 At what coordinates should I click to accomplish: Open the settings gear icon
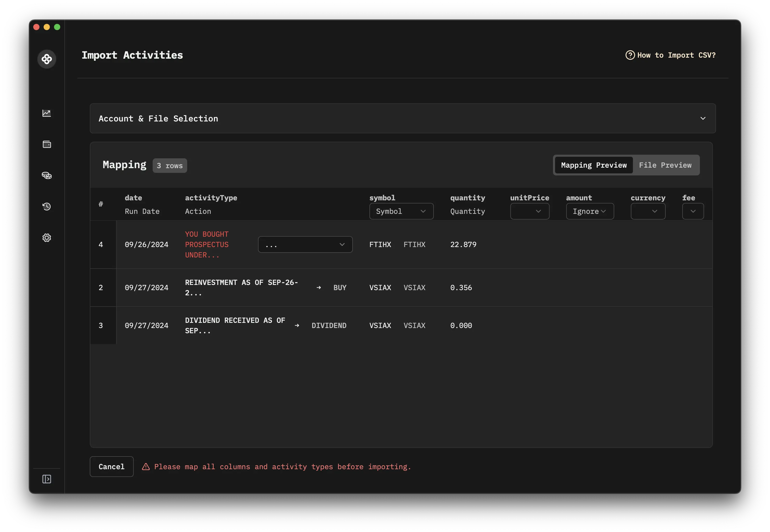point(47,238)
